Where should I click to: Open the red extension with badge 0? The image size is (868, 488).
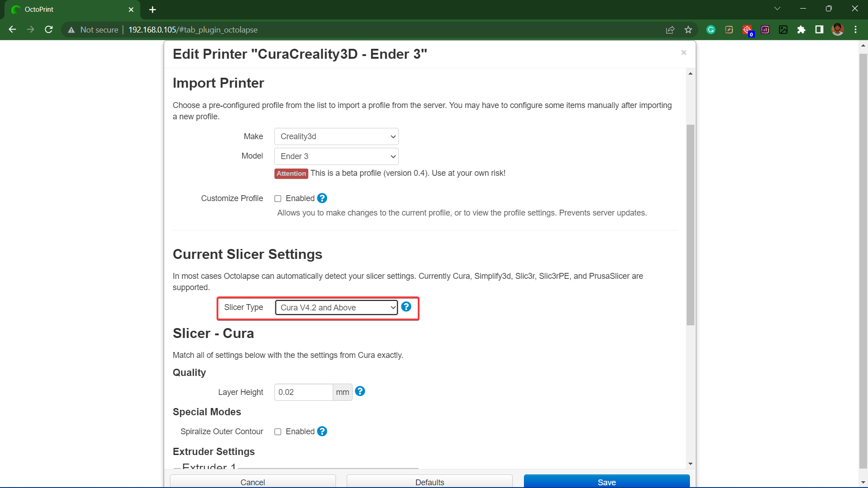coord(747,30)
